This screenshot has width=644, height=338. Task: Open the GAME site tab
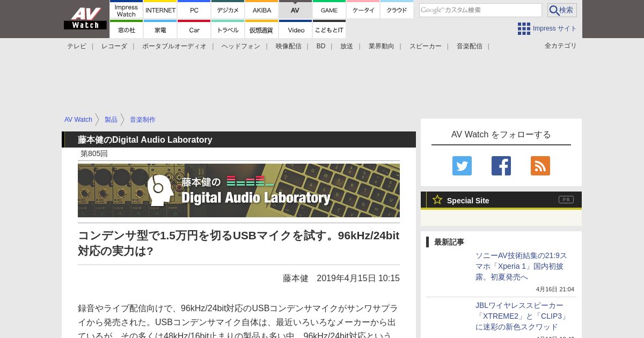(x=330, y=10)
